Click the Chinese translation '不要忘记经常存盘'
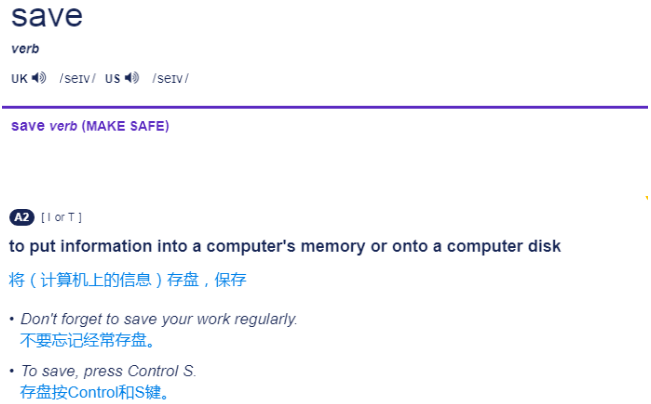Image resolution: width=651 pixels, height=404 pixels. click(x=88, y=340)
